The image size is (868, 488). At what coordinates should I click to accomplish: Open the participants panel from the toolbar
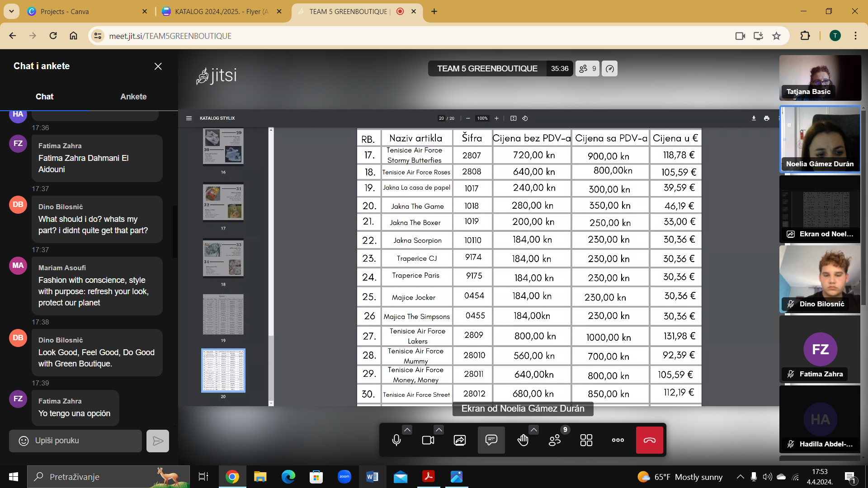(555, 440)
